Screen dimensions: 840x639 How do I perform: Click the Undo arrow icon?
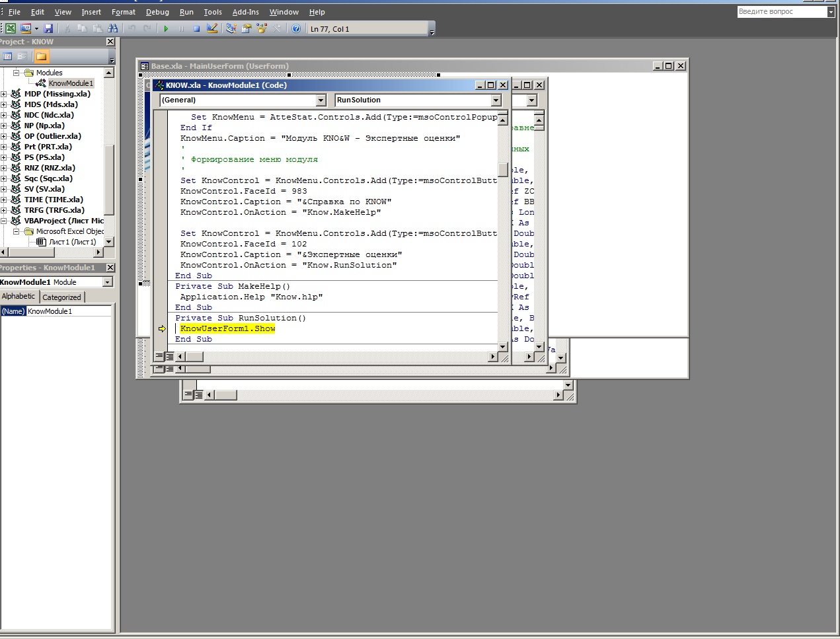click(132, 28)
